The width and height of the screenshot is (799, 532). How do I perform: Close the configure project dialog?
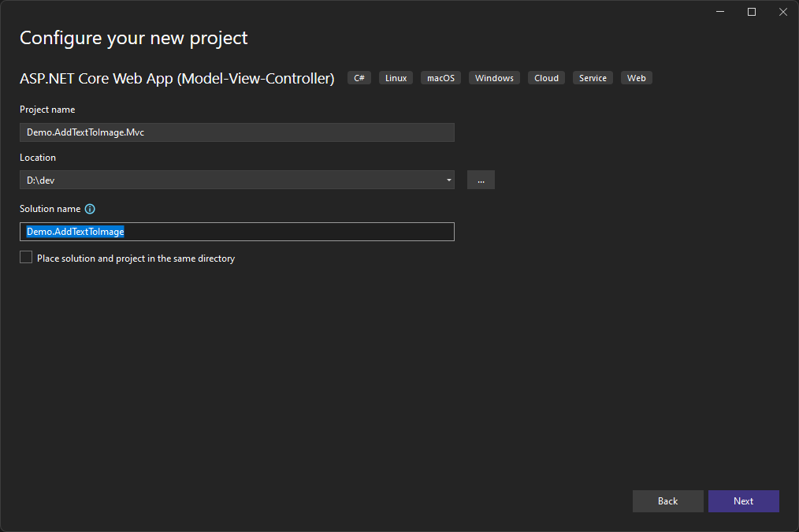(783, 12)
